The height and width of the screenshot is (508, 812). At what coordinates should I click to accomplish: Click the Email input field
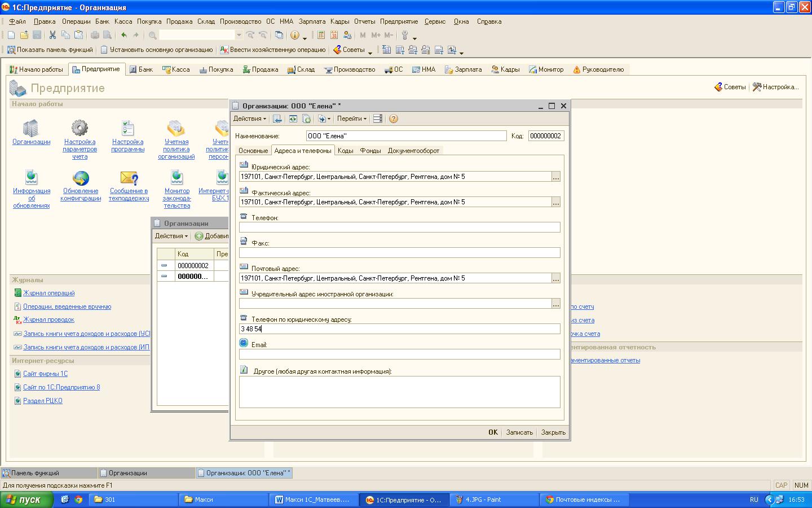click(399, 354)
